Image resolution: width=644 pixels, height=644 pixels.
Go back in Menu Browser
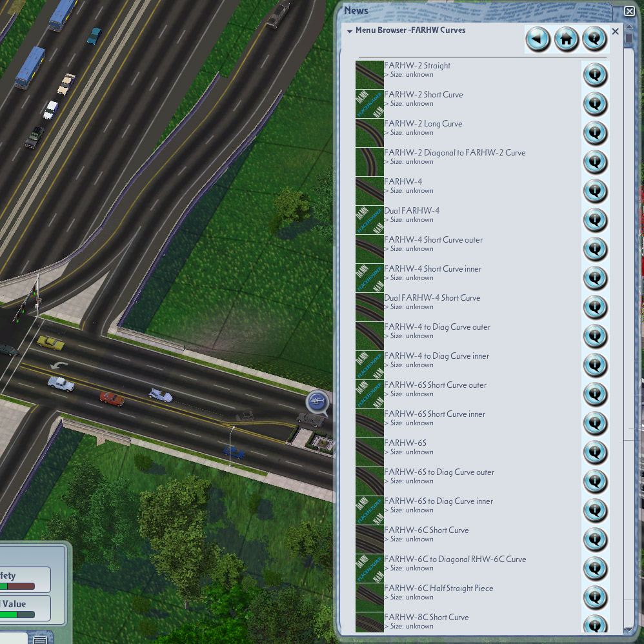point(538,39)
